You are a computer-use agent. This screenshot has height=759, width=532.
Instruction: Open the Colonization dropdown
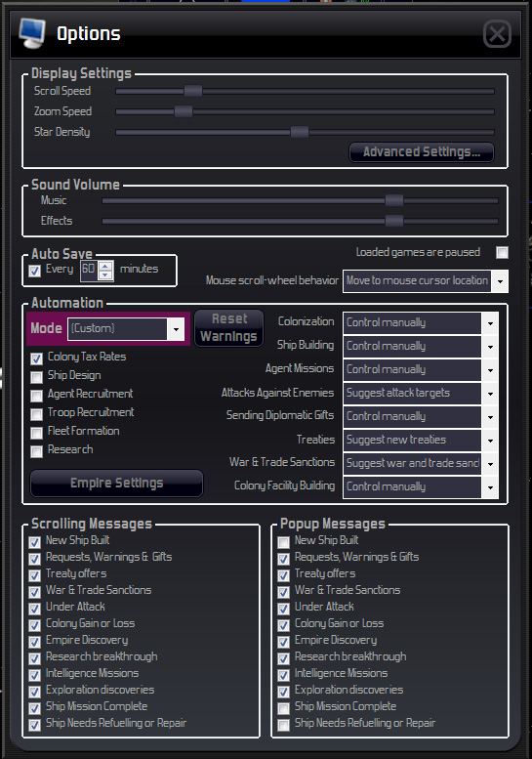421,323
